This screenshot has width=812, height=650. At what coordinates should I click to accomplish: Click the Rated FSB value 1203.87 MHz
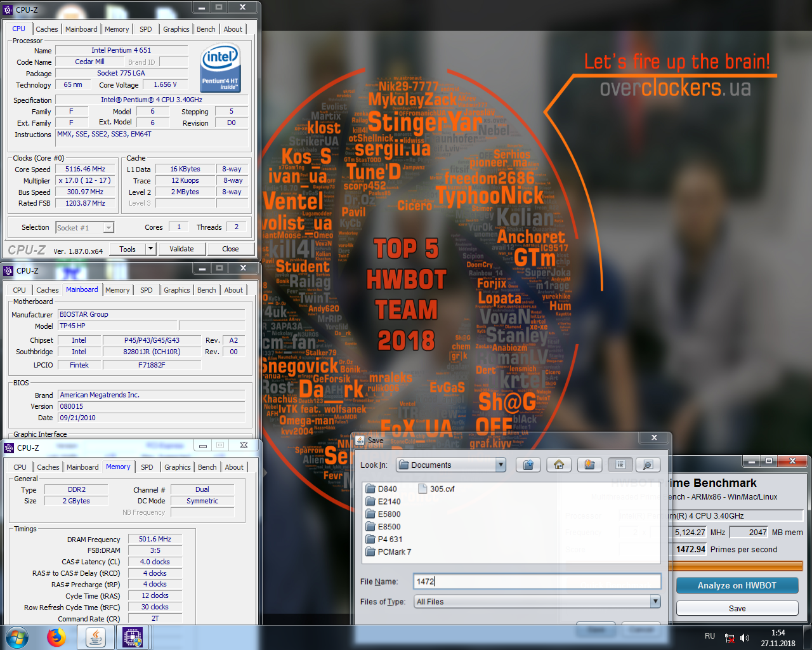tap(85, 203)
